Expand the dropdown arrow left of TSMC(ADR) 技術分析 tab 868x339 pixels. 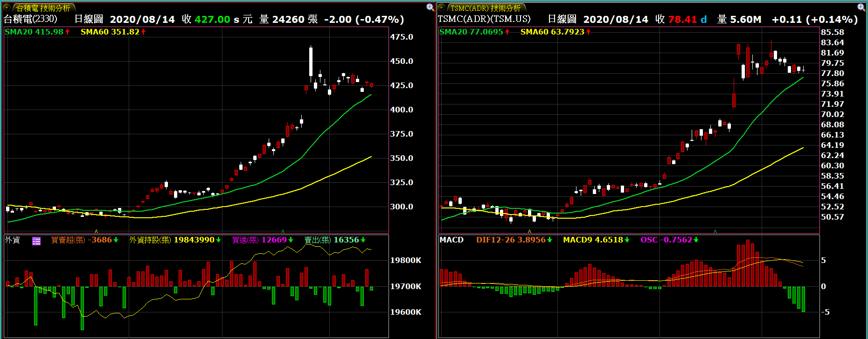(442, 7)
